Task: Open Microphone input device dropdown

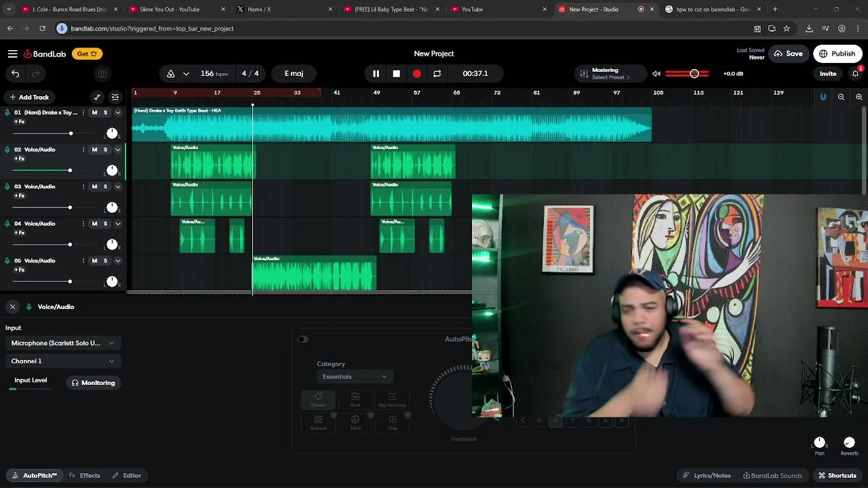Action: [62, 343]
